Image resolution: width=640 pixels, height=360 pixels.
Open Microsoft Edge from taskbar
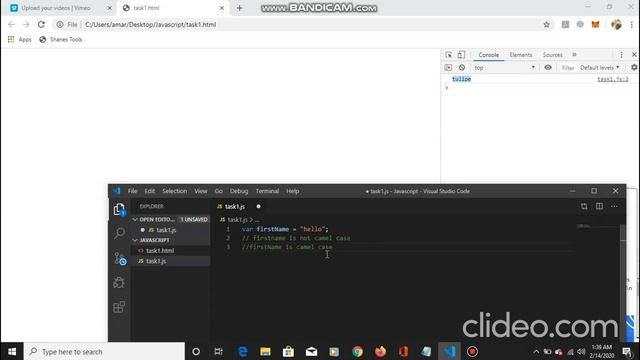(x=242, y=351)
